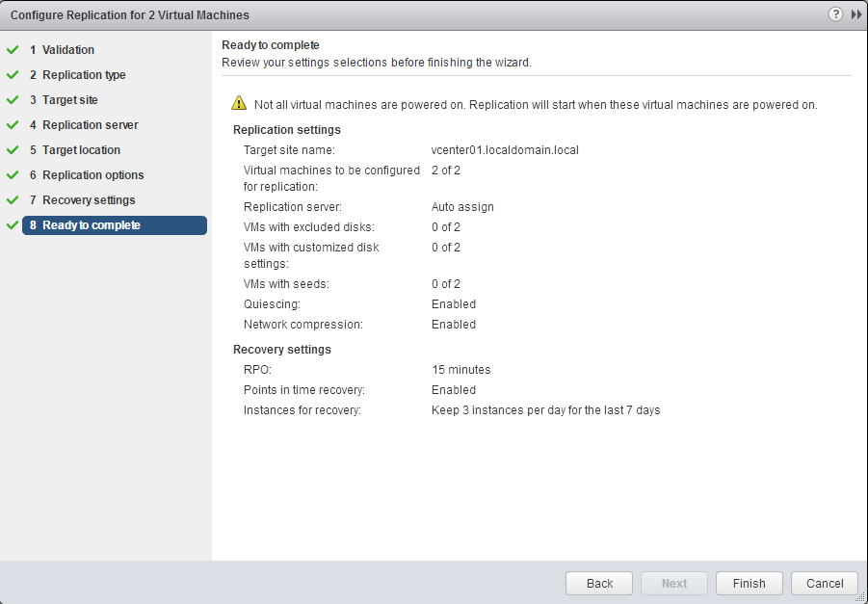Click the help question mark icon
The height and width of the screenshot is (604, 868).
tap(834, 14)
